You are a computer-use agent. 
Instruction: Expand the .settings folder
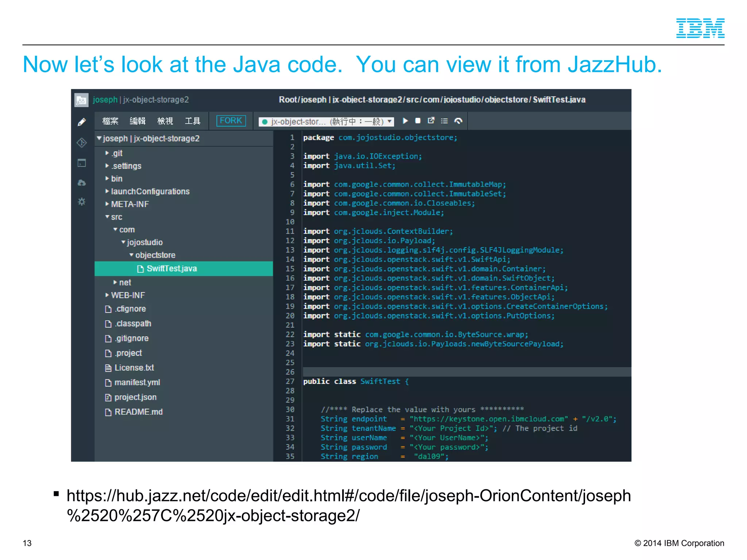click(107, 166)
